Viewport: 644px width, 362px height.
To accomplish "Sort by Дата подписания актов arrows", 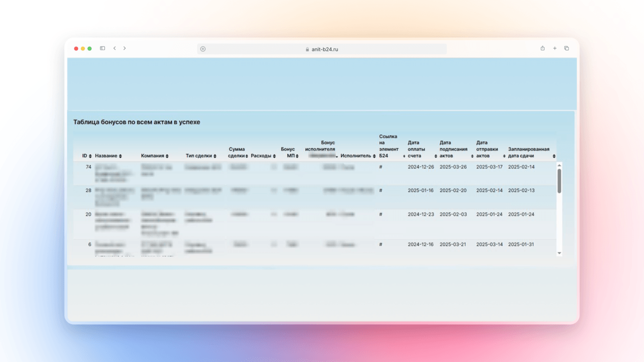I will [x=472, y=156].
